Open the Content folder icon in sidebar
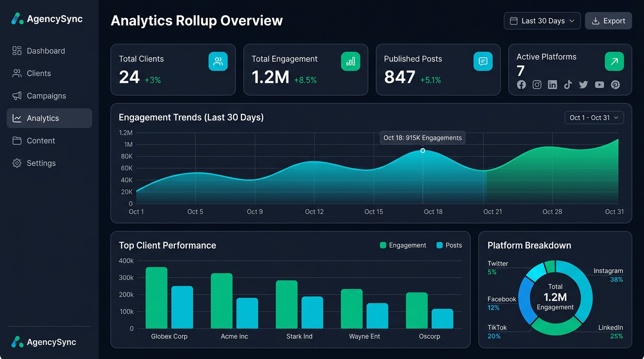This screenshot has width=644, height=359. 16,141
